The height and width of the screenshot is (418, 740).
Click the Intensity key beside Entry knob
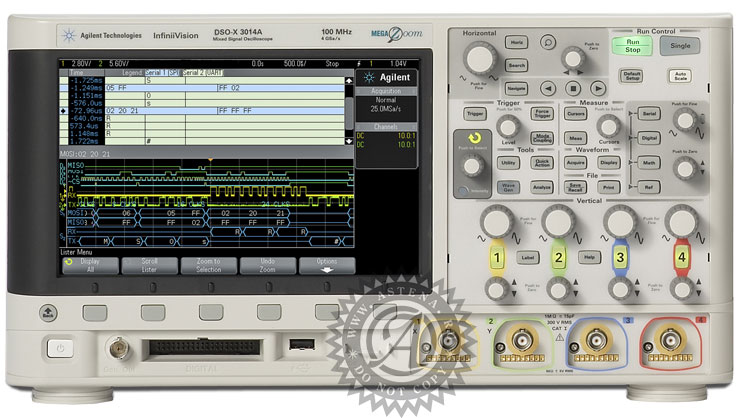pyautogui.click(x=463, y=191)
